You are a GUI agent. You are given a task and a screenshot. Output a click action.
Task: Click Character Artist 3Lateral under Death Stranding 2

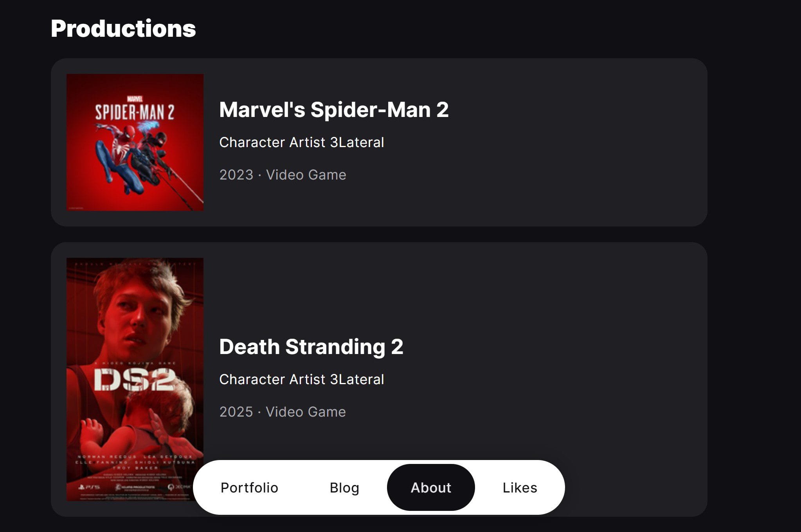point(301,379)
